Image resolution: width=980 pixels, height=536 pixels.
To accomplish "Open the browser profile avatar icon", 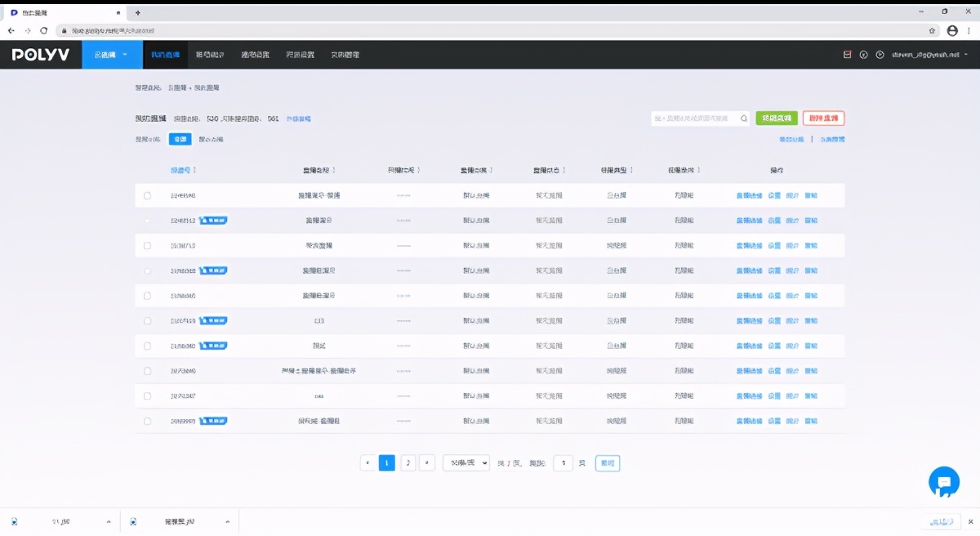I will [x=951, y=30].
